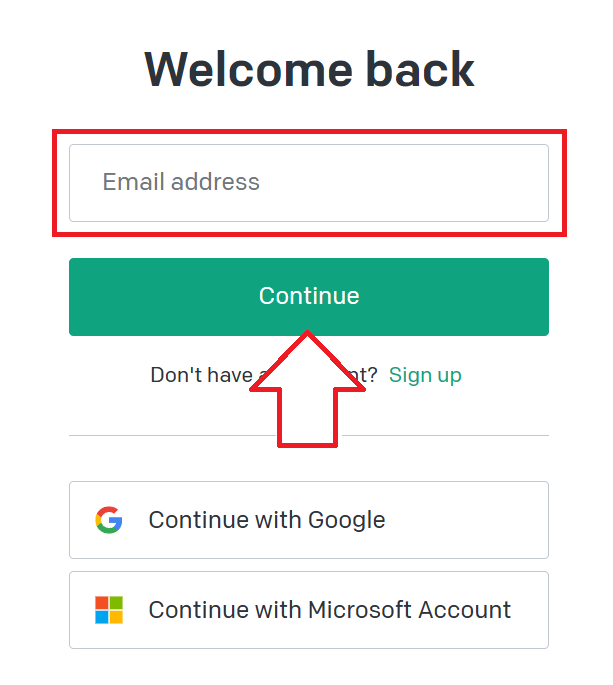The image size is (613, 685).
Task: Click the blue square of Microsoft logo
Action: coord(102,617)
